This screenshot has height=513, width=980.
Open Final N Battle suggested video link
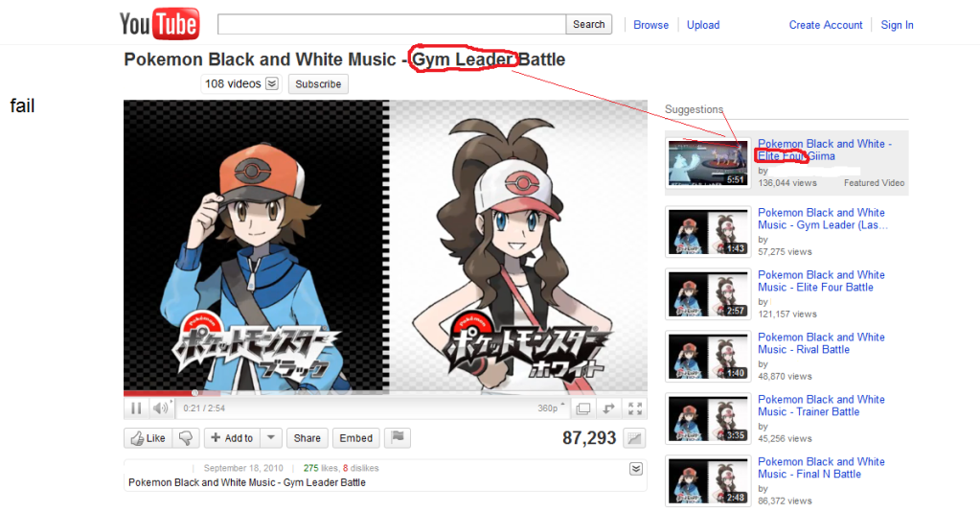pyautogui.click(x=821, y=468)
